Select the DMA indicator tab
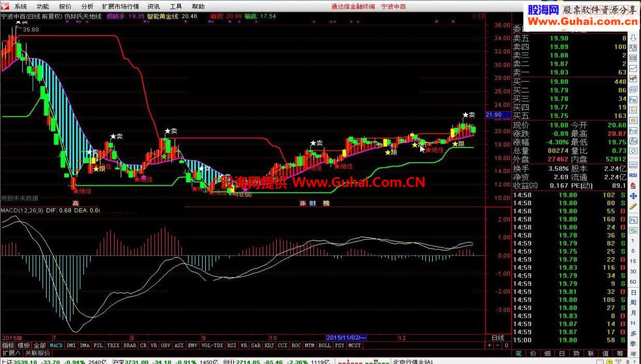The image size is (641, 364). pyautogui.click(x=85, y=345)
